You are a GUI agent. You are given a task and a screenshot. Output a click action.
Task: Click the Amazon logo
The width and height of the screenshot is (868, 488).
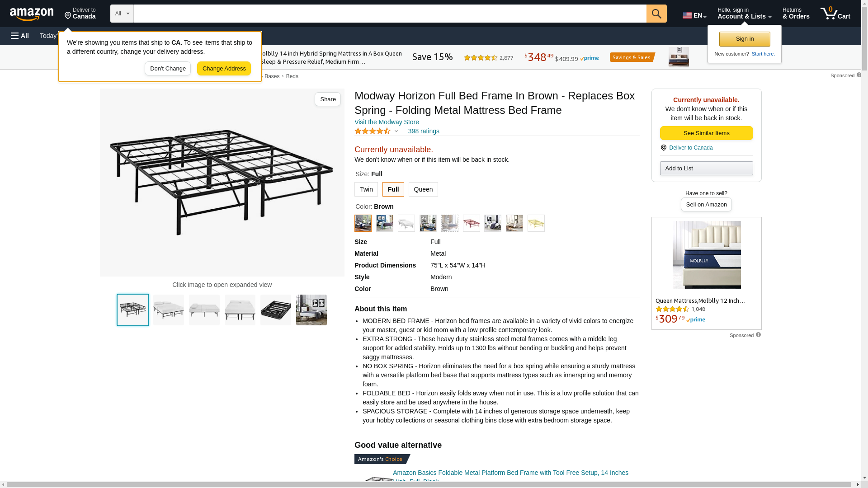[32, 14]
